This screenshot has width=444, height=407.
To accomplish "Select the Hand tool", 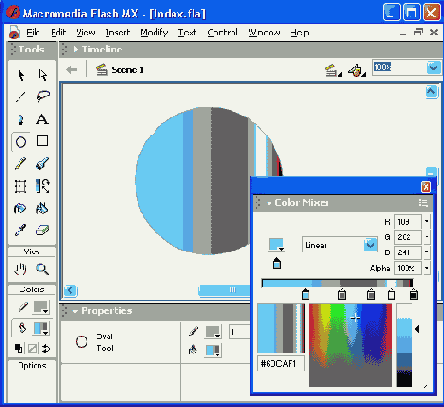I will [21, 269].
